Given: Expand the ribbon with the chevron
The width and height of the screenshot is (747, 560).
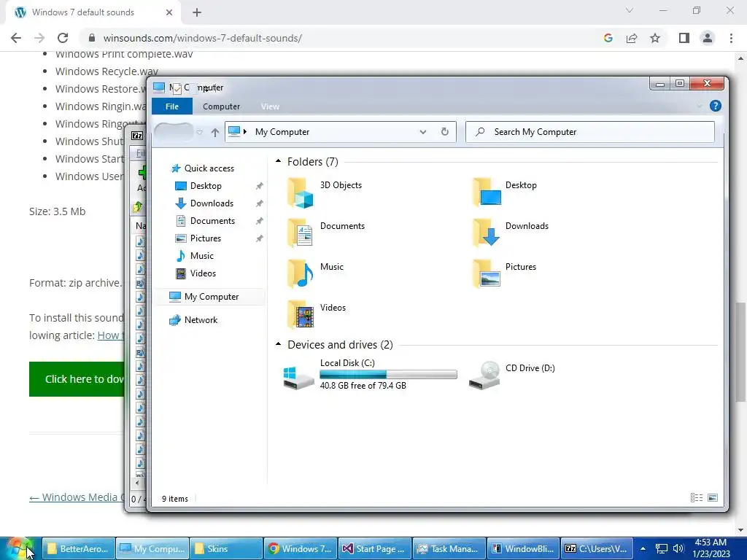Looking at the screenshot, I should tap(700, 106).
